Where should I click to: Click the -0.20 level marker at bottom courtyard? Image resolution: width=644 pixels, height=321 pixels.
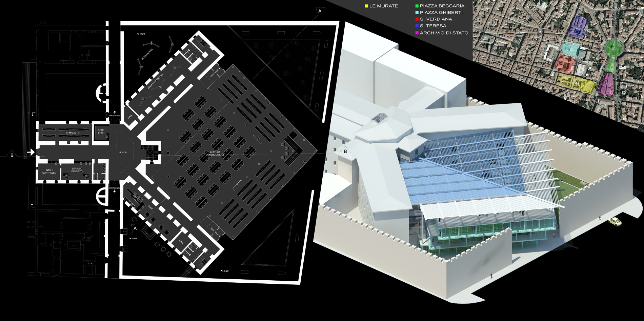pyautogui.click(x=225, y=271)
